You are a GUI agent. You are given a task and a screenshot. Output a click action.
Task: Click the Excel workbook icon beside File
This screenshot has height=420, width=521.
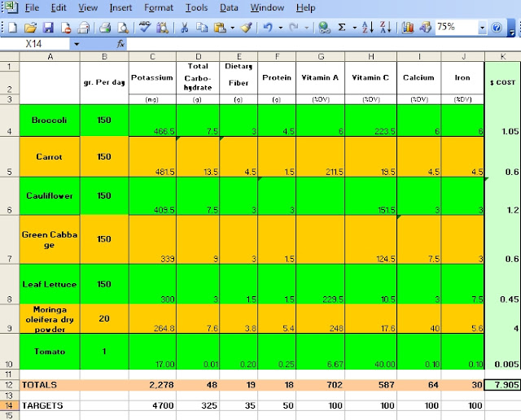pyautogui.click(x=10, y=7)
